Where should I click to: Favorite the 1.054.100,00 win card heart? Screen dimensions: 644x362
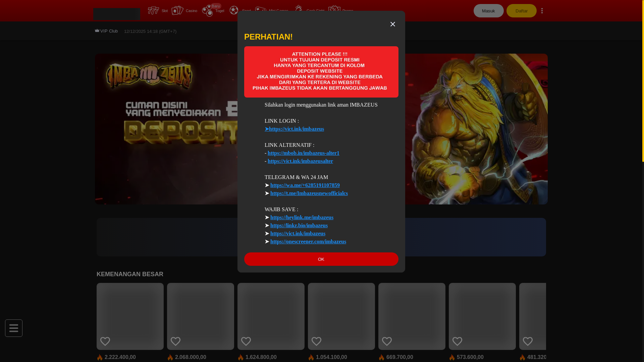(317, 341)
